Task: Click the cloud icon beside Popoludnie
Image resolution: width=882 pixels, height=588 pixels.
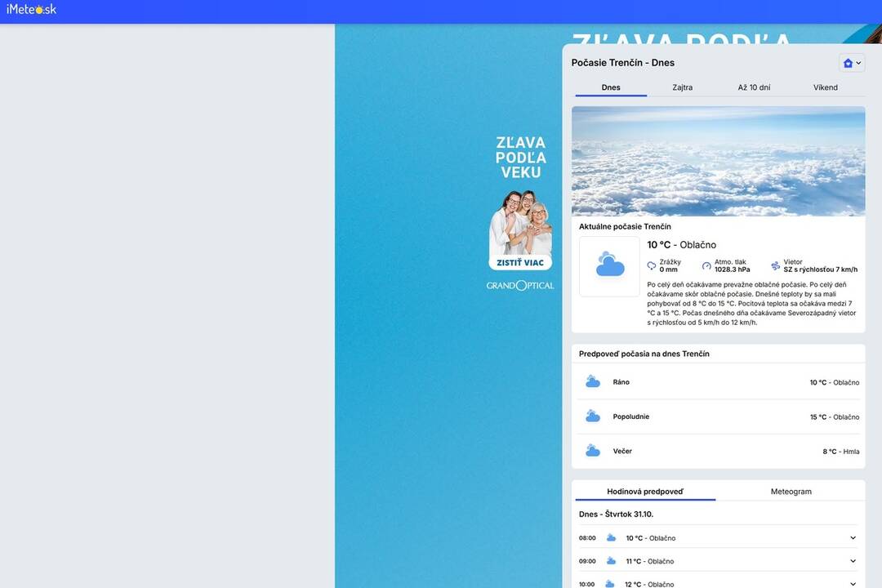Action: click(593, 416)
